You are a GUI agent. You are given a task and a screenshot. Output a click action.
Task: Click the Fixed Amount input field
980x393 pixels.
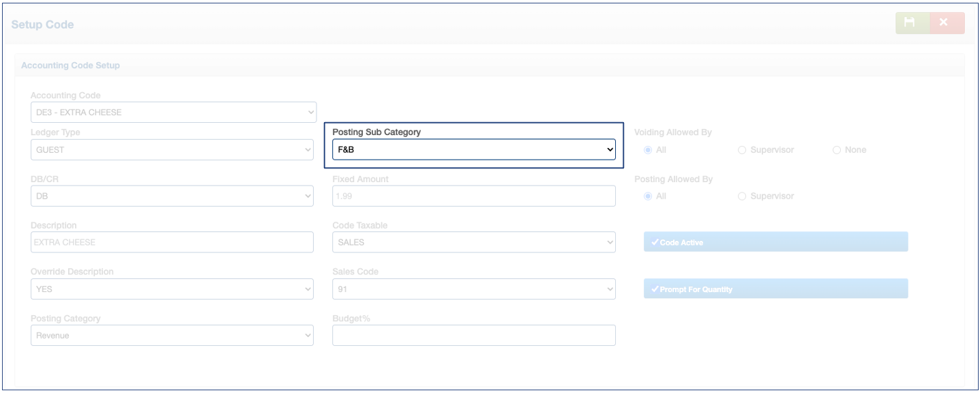click(473, 196)
